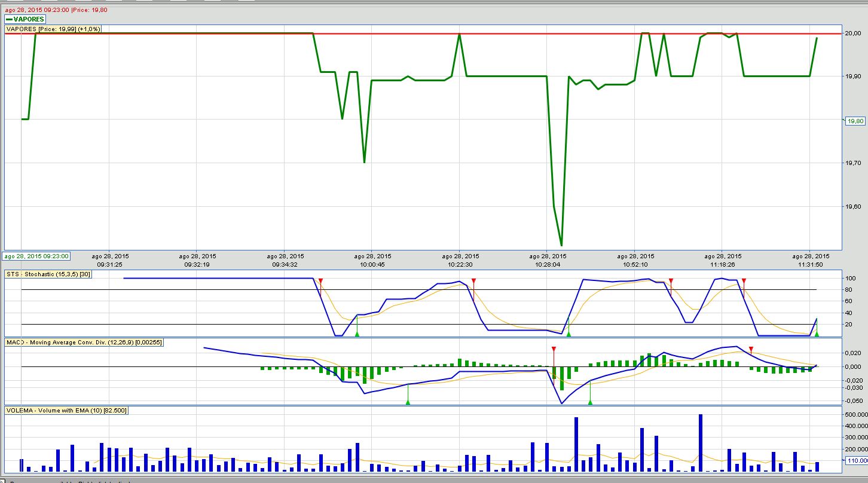Select the 09:34:32 time axis label
868x483 pixels.
click(x=285, y=264)
